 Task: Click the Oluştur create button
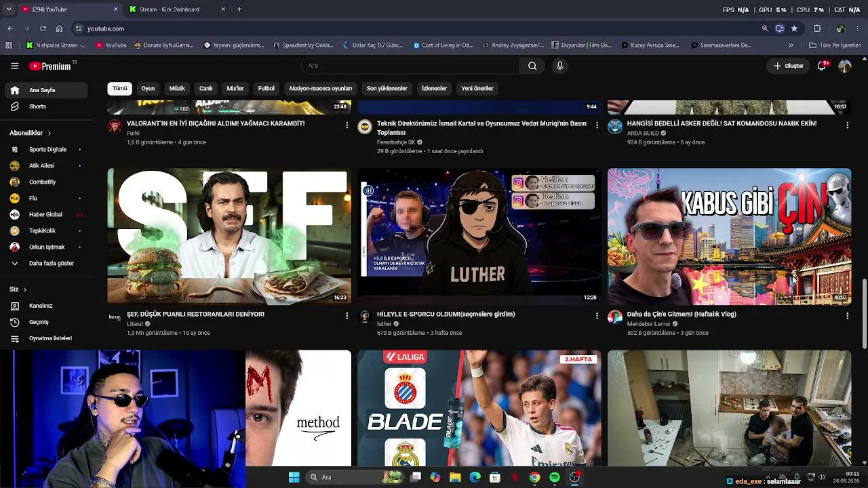(788, 66)
